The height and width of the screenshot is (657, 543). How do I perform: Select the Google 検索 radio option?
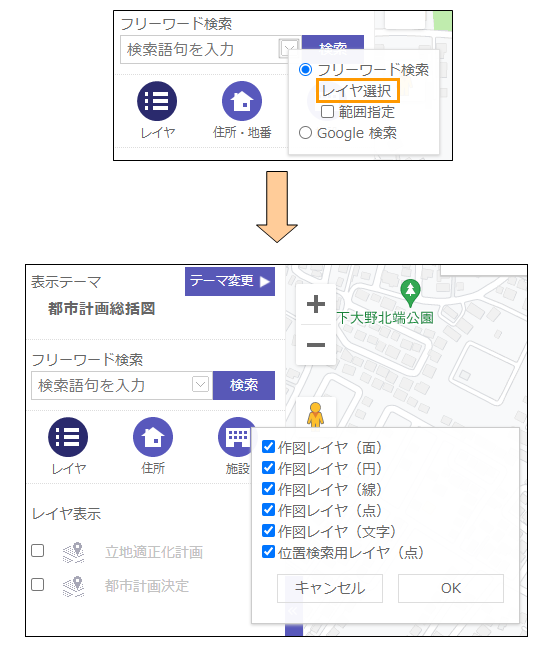305,133
